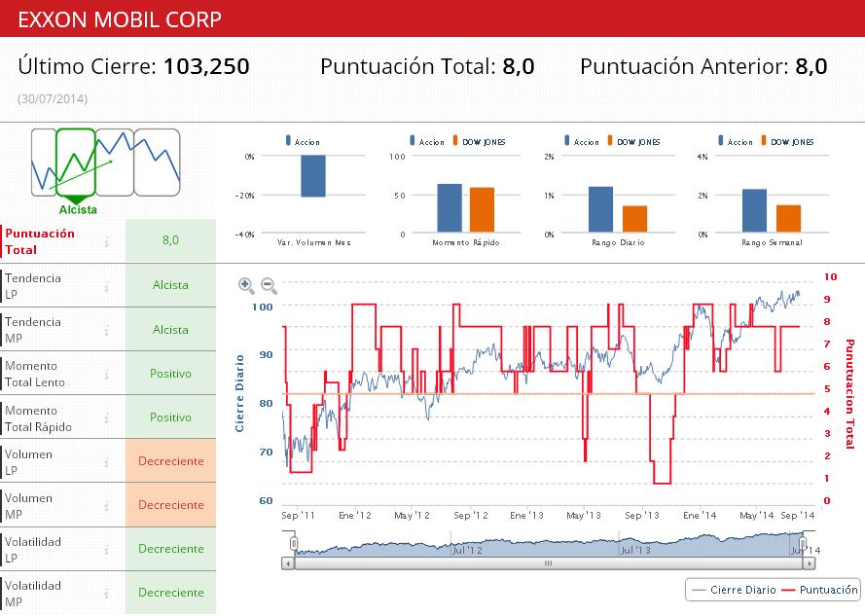Click Alcista value for Tendencia LP

click(x=170, y=285)
